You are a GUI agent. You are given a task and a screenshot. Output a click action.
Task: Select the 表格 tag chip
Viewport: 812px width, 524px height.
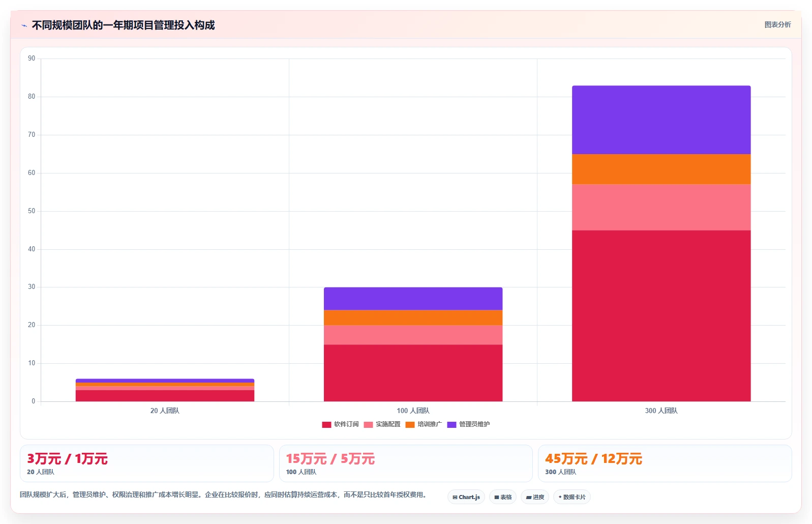point(503,497)
